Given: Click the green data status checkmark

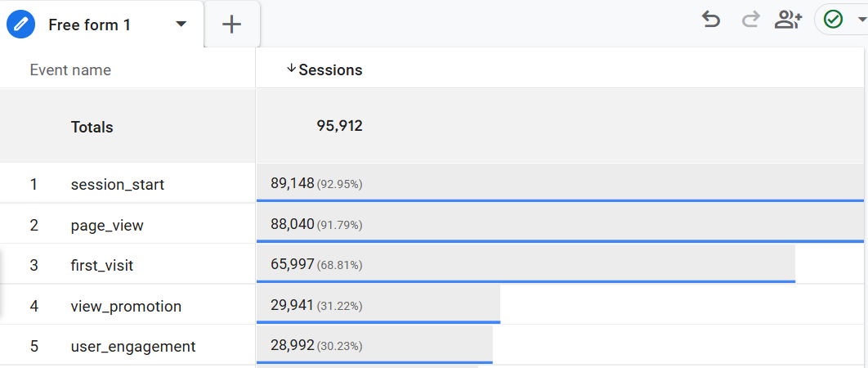Looking at the screenshot, I should point(833,20).
